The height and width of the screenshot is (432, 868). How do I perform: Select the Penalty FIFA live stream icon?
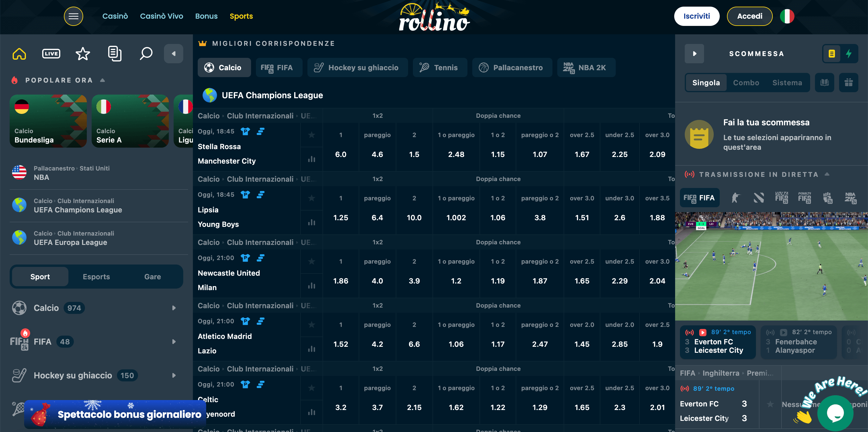point(804,198)
